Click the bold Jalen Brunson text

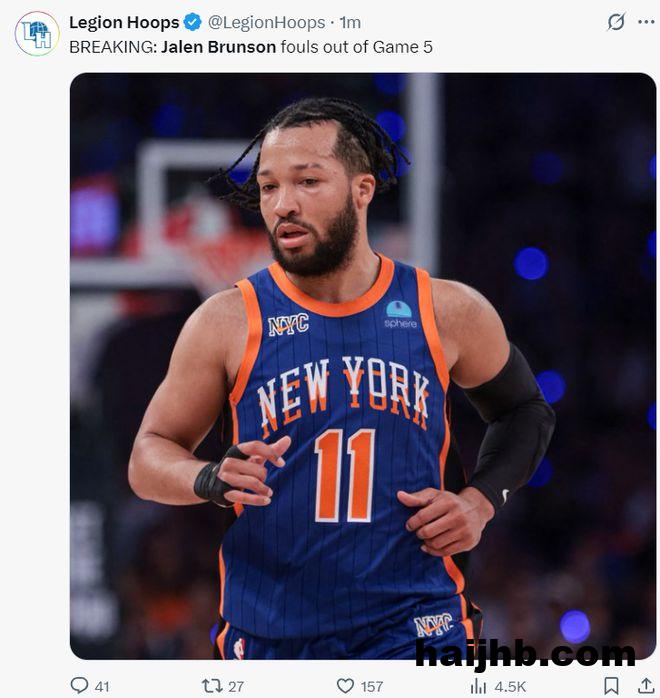(x=219, y=47)
